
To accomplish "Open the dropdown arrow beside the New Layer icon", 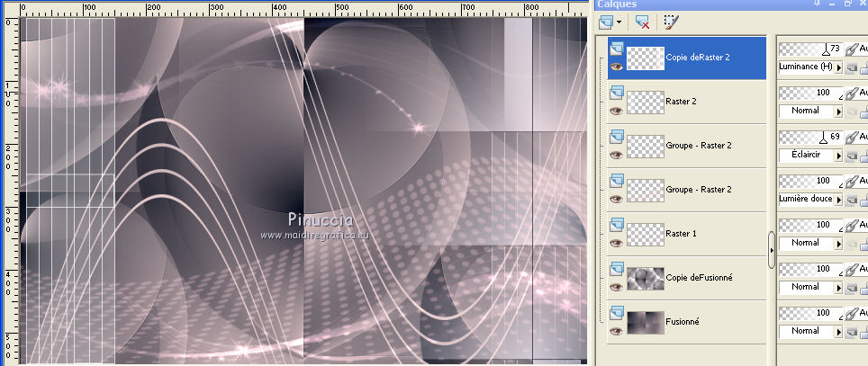I will (x=619, y=23).
